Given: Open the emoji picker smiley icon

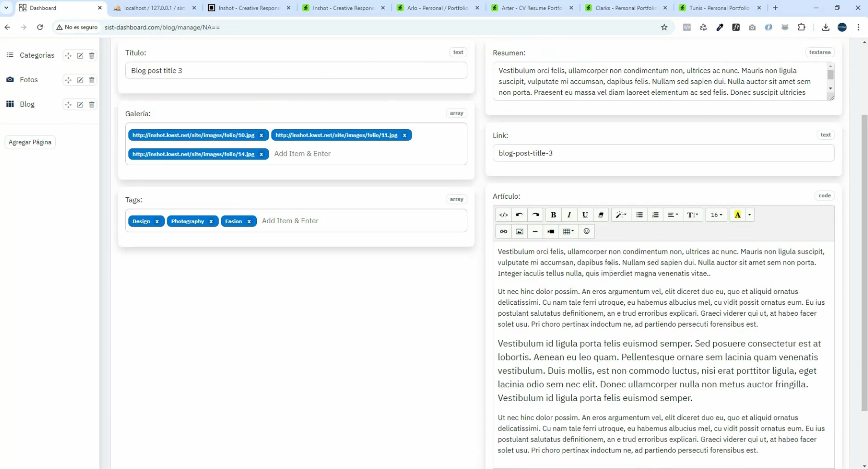Looking at the screenshot, I should [587, 231].
